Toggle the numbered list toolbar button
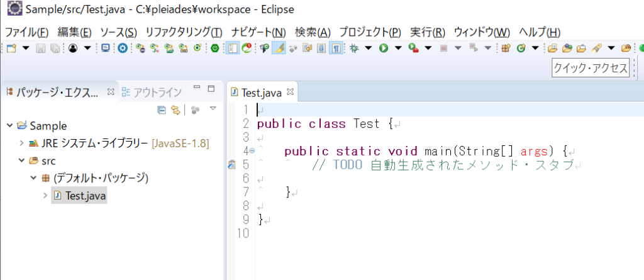 click(x=233, y=48)
